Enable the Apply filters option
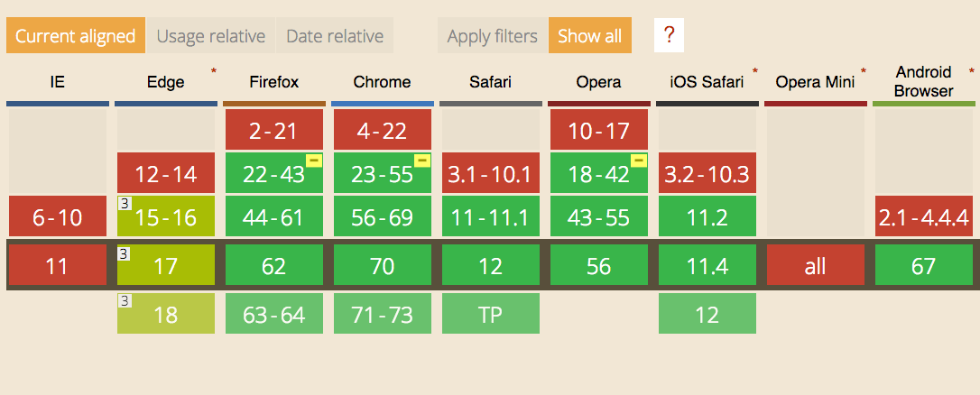This screenshot has height=395, width=980. 493,36
